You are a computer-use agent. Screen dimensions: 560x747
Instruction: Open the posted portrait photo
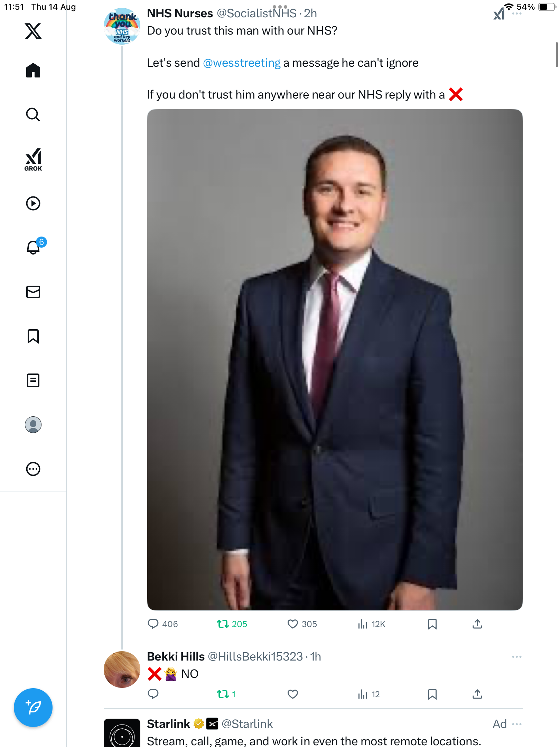(x=335, y=360)
